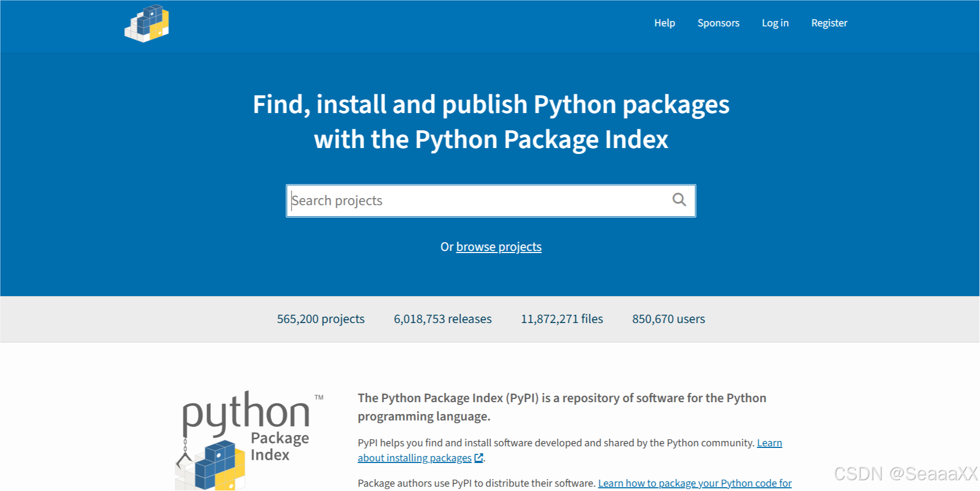Go to Log in page

tap(775, 23)
